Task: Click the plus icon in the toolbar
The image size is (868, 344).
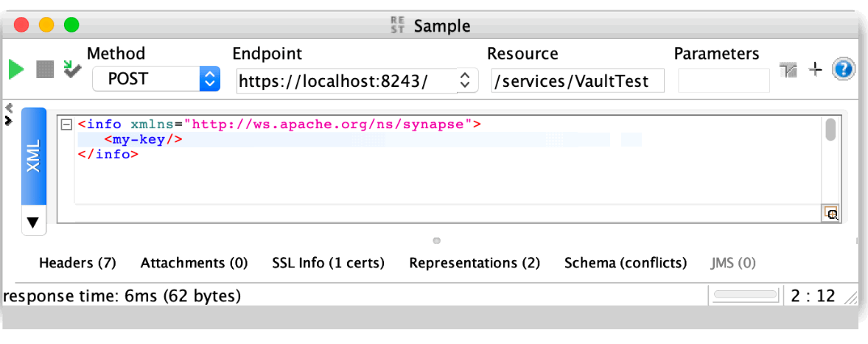Action: tap(815, 70)
